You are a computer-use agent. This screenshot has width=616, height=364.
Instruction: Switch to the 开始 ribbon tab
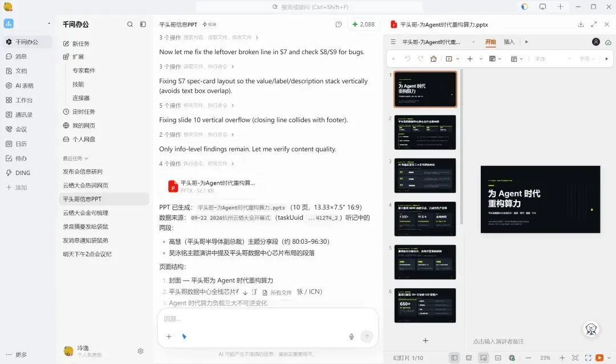491,42
